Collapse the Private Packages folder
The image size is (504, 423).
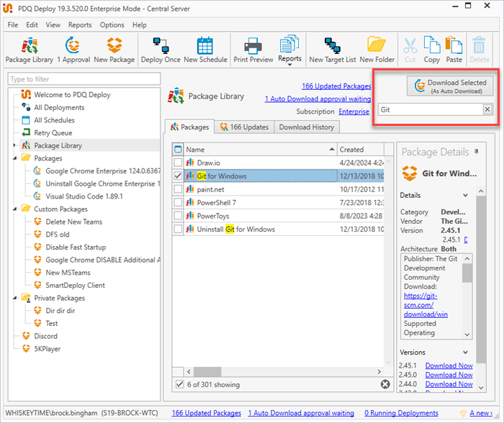(14, 298)
